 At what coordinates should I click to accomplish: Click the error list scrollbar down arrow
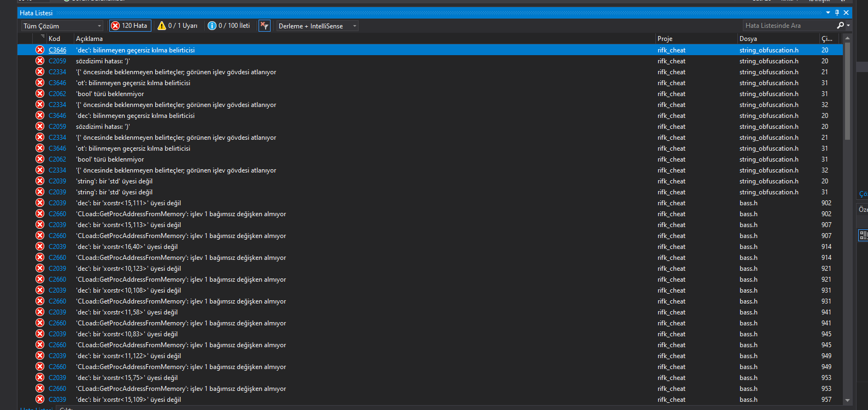(x=848, y=400)
